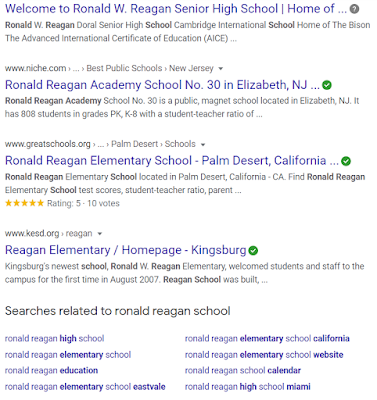Open Ronald Reagan Academy School No. 30 result
The height and width of the screenshot is (400, 377).
(162, 85)
